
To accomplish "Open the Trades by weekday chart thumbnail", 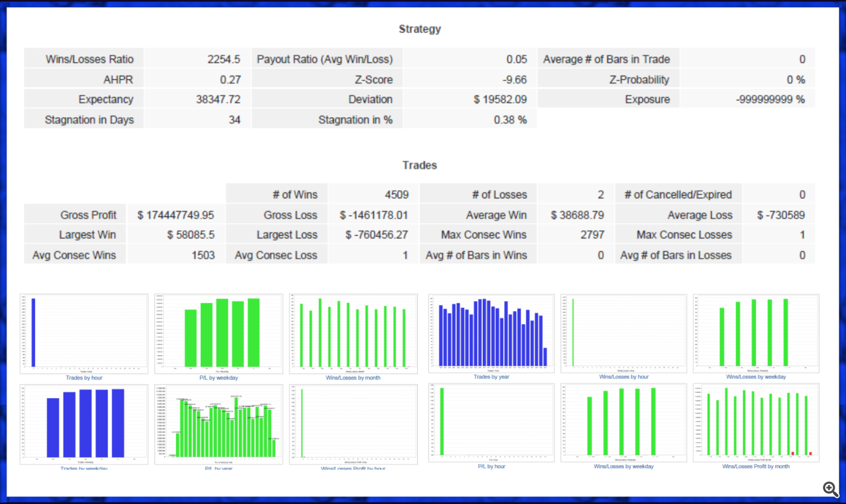I will point(84,425).
